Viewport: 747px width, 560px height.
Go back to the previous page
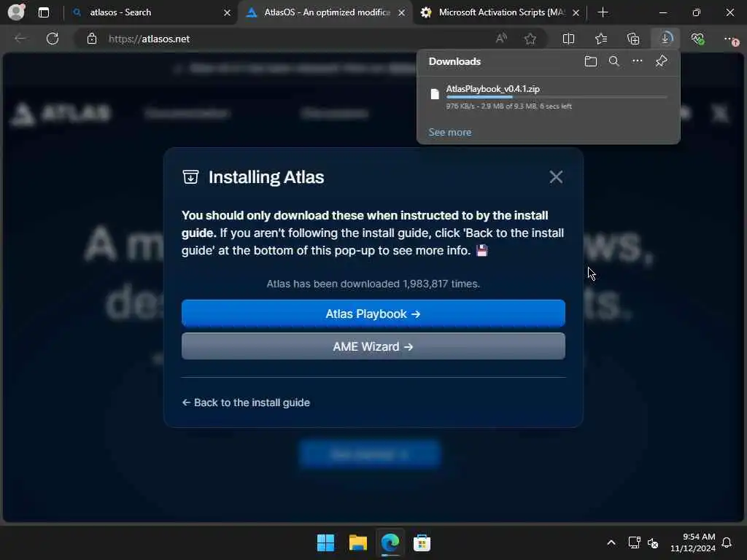tap(20, 39)
